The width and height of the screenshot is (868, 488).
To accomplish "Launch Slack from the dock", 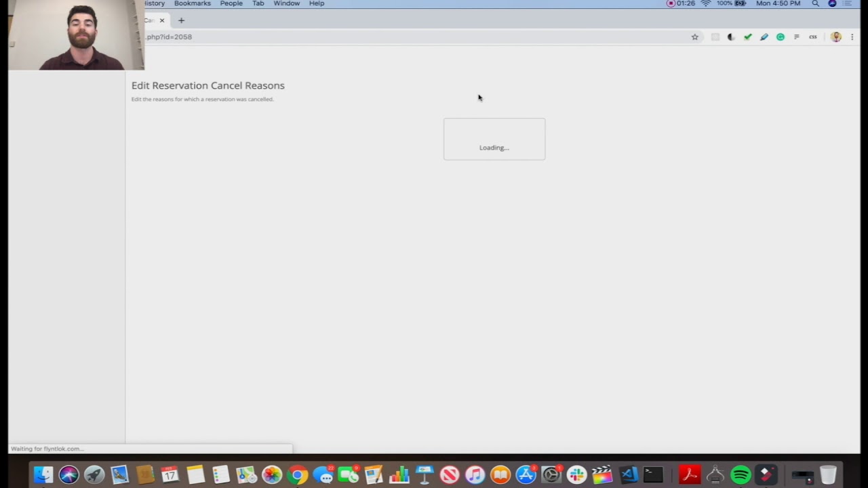I will [x=577, y=474].
